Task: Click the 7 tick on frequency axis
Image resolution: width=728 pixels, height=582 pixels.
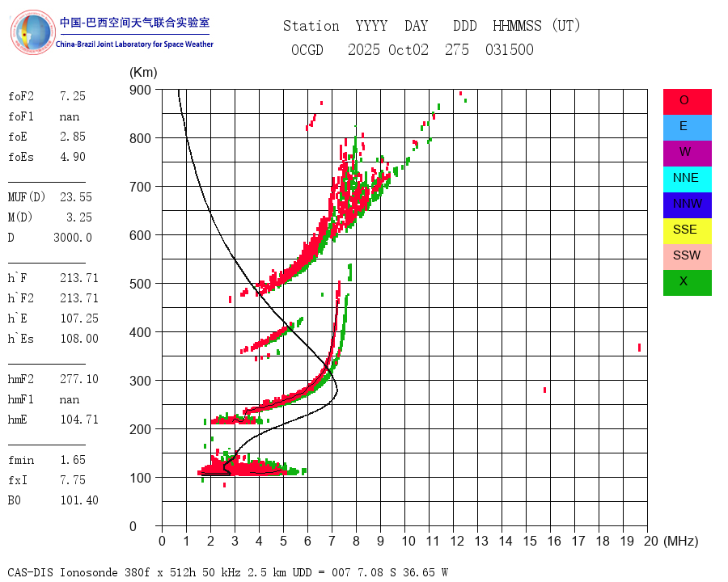Action: click(332, 541)
